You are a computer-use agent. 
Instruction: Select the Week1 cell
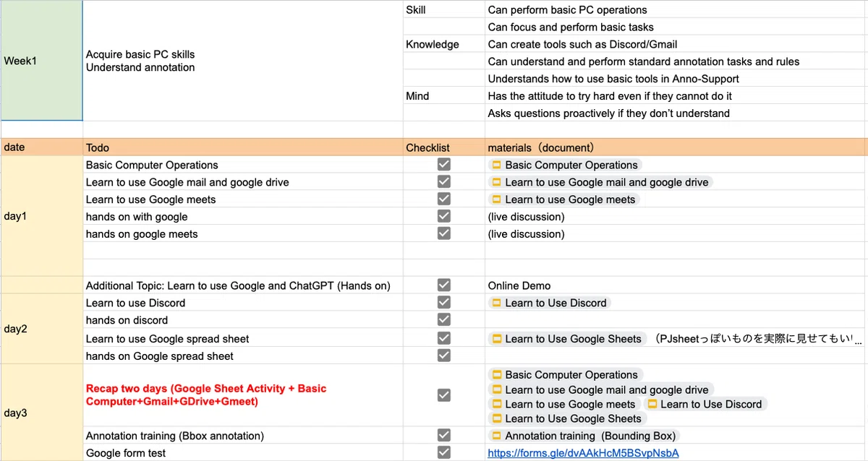click(x=41, y=61)
